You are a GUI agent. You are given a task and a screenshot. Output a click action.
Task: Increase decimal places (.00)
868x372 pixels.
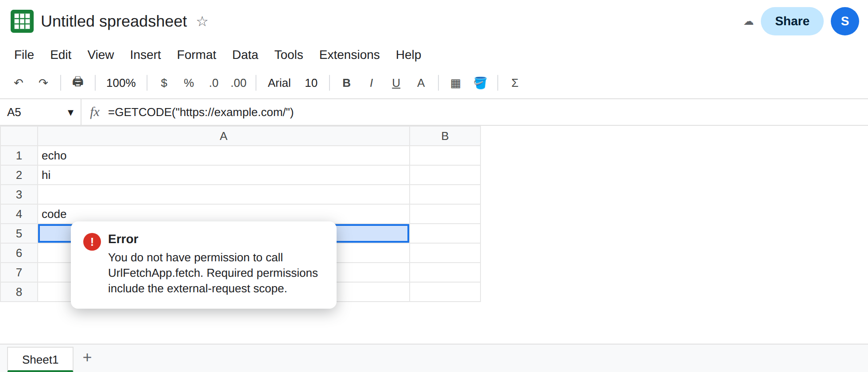pos(239,83)
